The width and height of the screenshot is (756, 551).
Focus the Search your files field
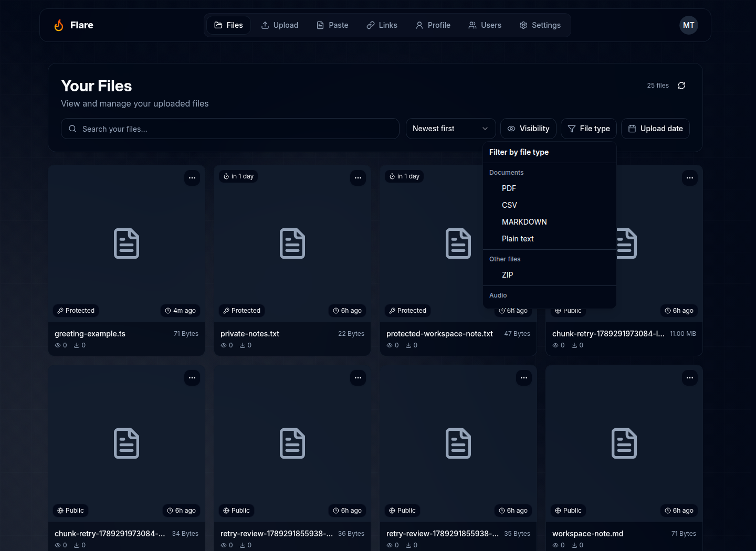230,129
